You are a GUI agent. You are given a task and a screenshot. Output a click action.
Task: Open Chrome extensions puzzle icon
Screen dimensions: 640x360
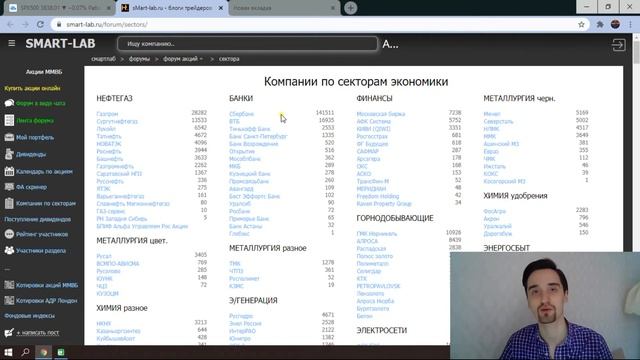[x=600, y=24]
